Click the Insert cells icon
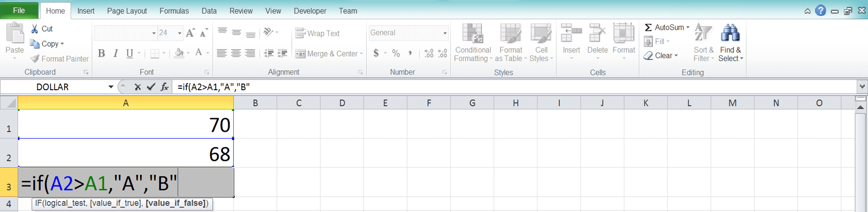Image resolution: width=868 pixels, height=212 pixels. pos(571,33)
